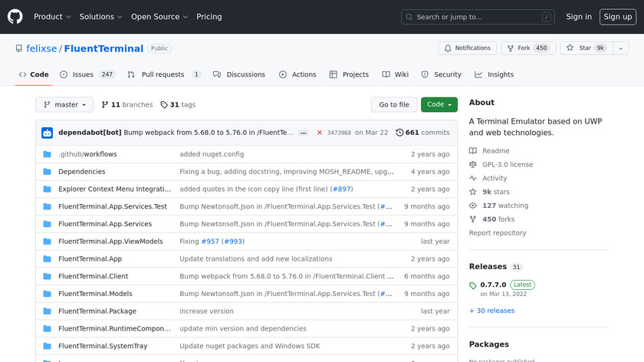Open the Projects tab

(x=349, y=74)
